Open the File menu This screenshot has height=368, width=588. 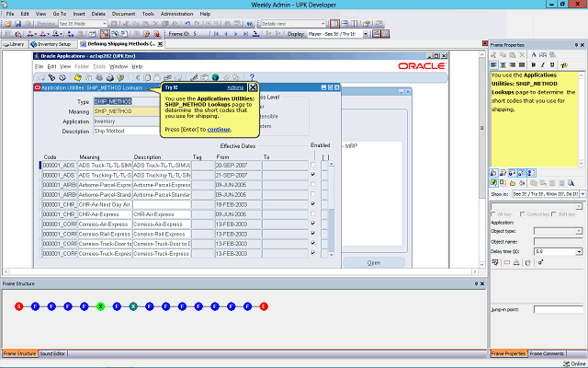[10, 14]
